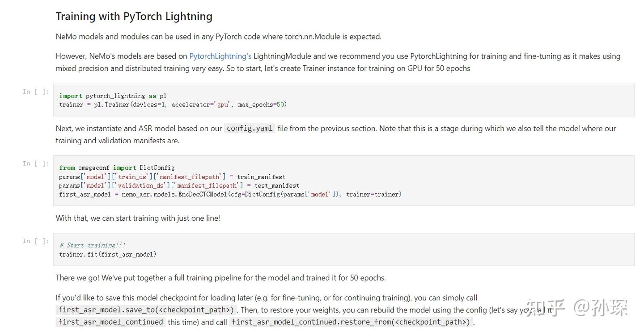Place cursor on trainer.fit(first_asr_model) line
Viewport: 644px width, 334px height.
107,254
